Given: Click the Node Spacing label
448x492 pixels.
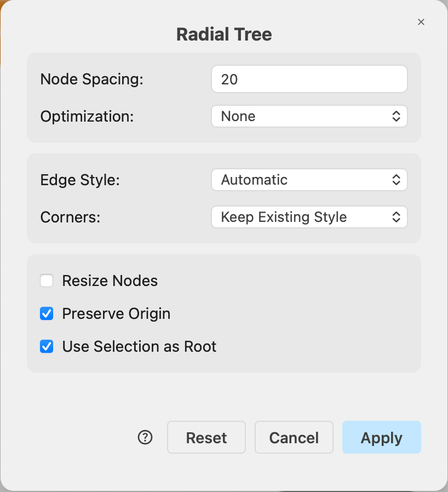Looking at the screenshot, I should click(x=92, y=79).
